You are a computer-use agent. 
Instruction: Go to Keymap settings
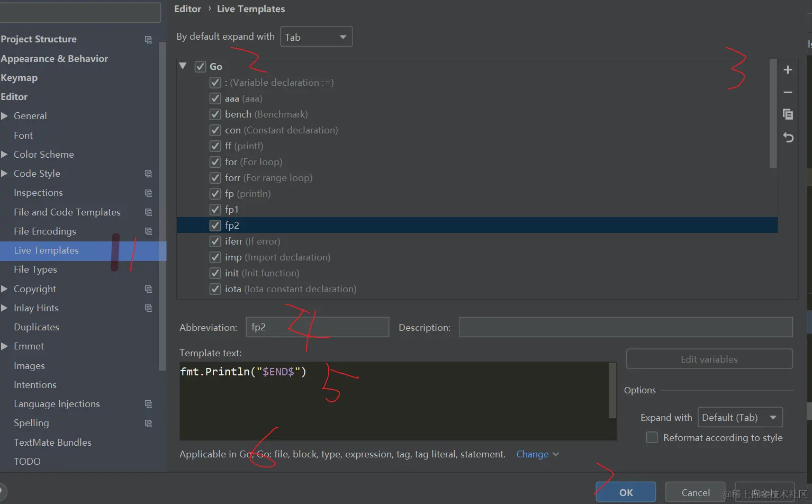point(19,78)
